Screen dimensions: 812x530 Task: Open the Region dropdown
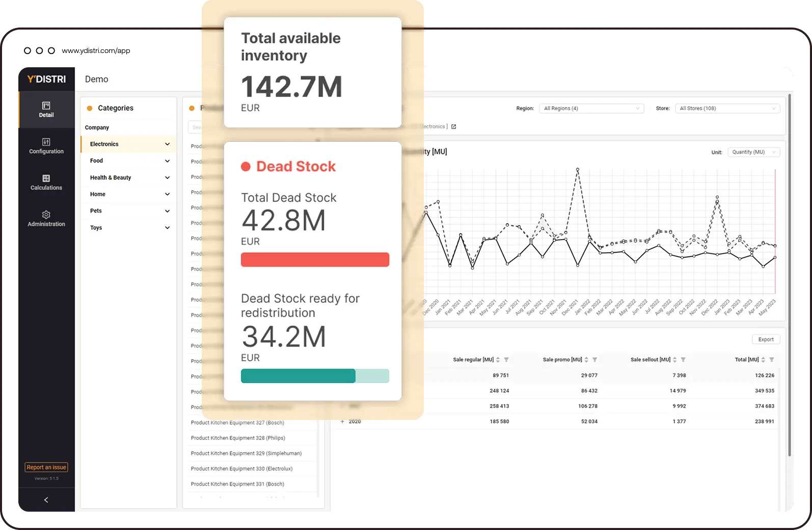coord(591,109)
